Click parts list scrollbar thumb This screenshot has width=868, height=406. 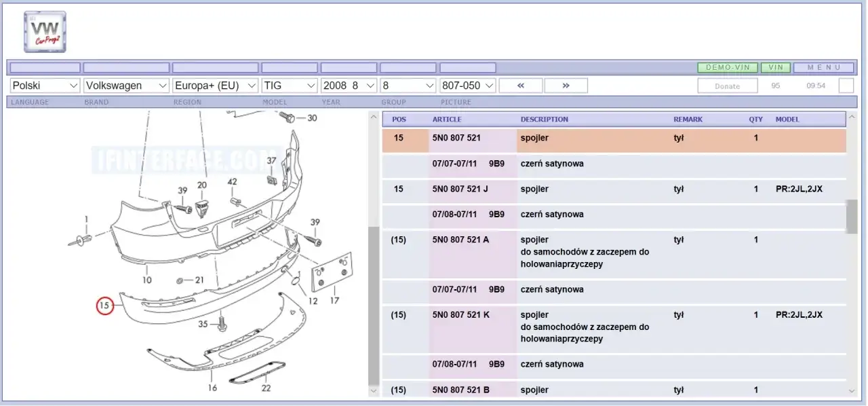point(852,217)
